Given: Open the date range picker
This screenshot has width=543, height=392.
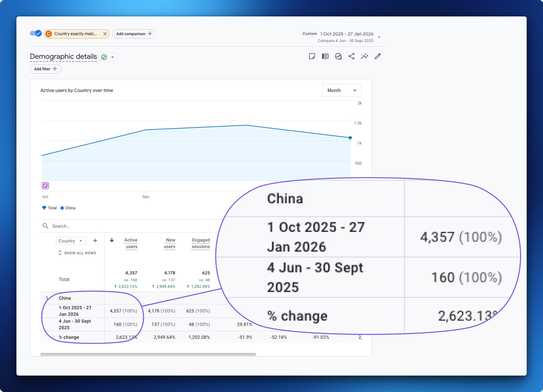Looking at the screenshot, I should [x=347, y=36].
